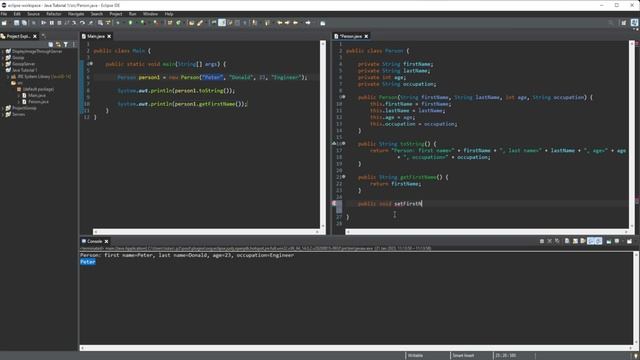The width and height of the screenshot is (640, 360).
Task: Select (default package) in Project Explorer
Action: coord(38,89)
